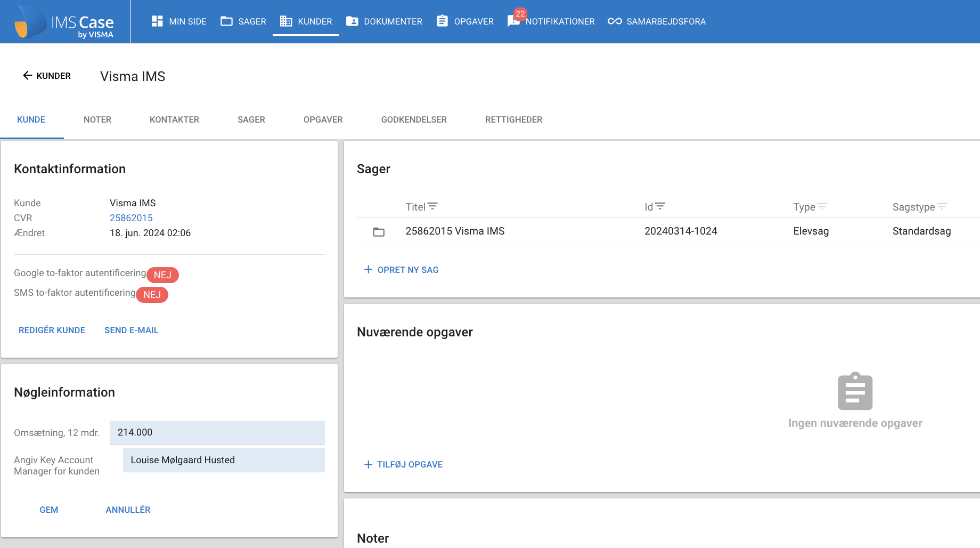Screen dimensions: 980x548
Task: Click the Type column filter icon
Action: click(x=822, y=206)
